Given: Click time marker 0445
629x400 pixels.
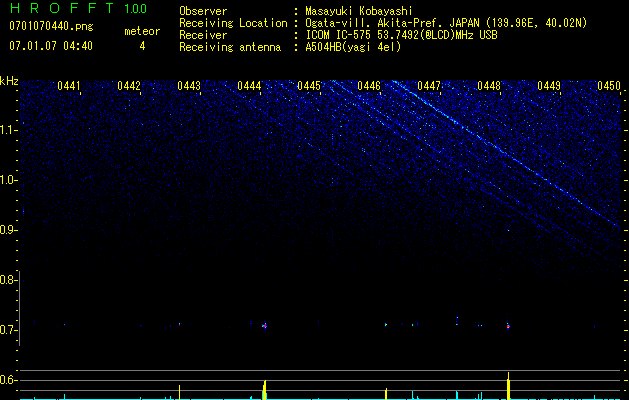Looking at the screenshot, I should click(x=308, y=86).
